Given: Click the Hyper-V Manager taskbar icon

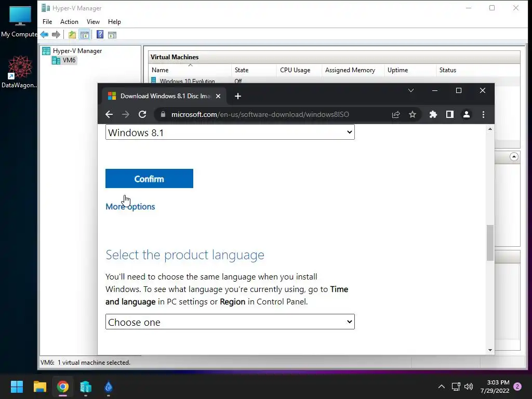Looking at the screenshot, I should click(x=86, y=387).
